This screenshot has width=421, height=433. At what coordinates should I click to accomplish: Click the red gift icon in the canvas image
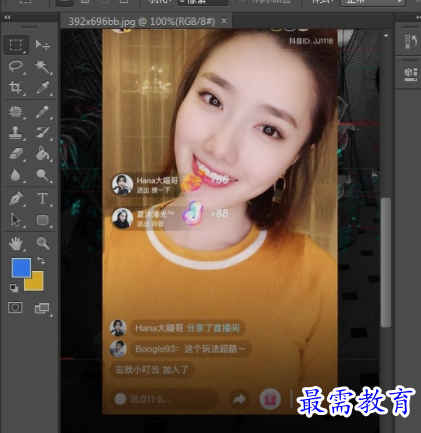(270, 399)
